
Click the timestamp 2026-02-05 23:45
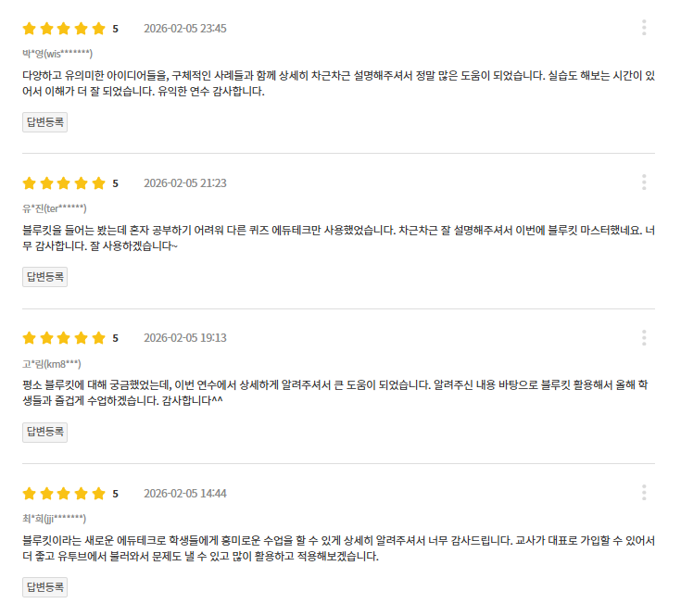tap(185, 29)
